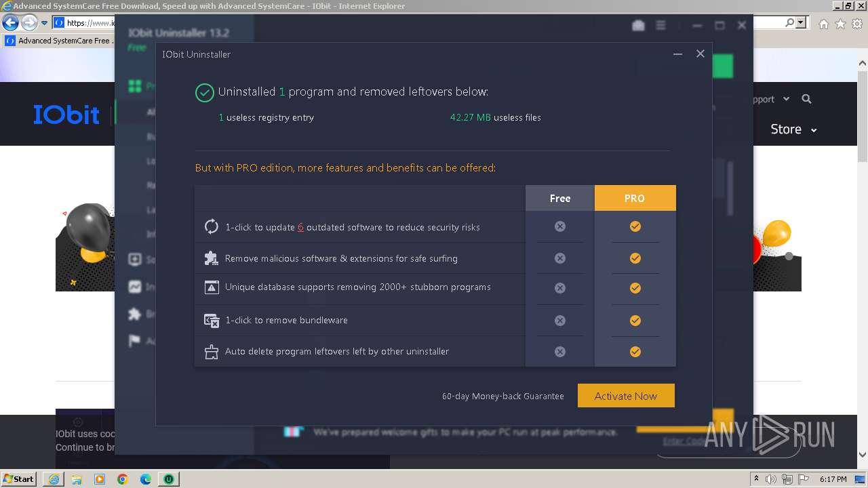
Task: Click the update outdated software refresh icon
Action: 212,226
